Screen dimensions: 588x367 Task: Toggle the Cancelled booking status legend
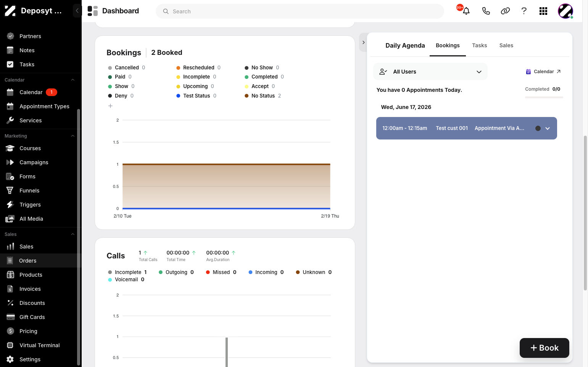127,67
